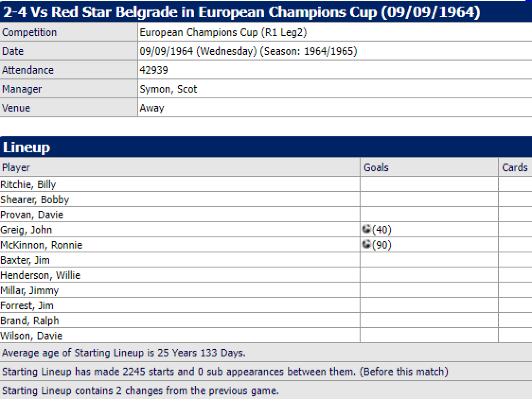Click the goal ball icon beside (40)
The image size is (532, 399).
(367, 229)
